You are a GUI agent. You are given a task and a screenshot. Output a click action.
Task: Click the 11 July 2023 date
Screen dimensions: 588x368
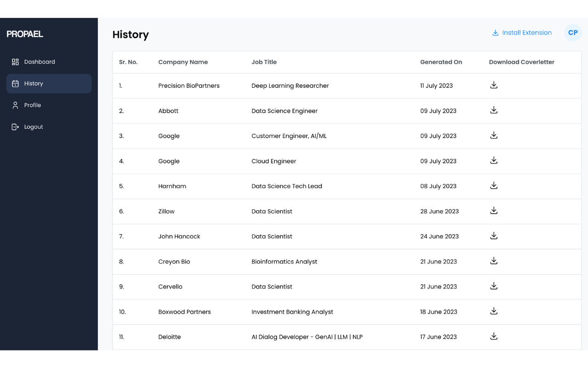436,86
